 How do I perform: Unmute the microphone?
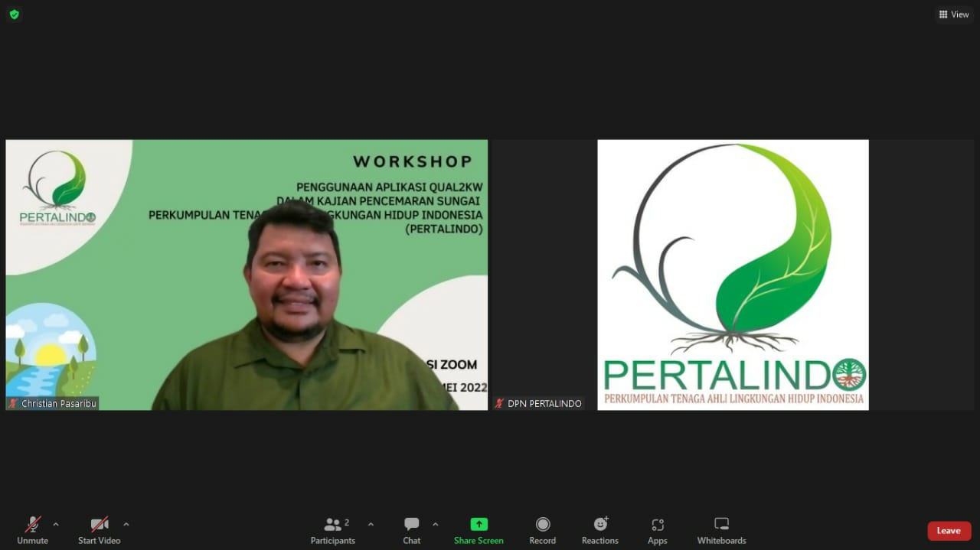click(32, 529)
